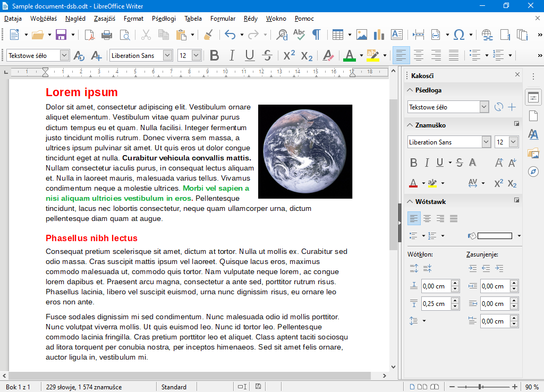
Task: Click the Save document icon
Action: [61, 35]
